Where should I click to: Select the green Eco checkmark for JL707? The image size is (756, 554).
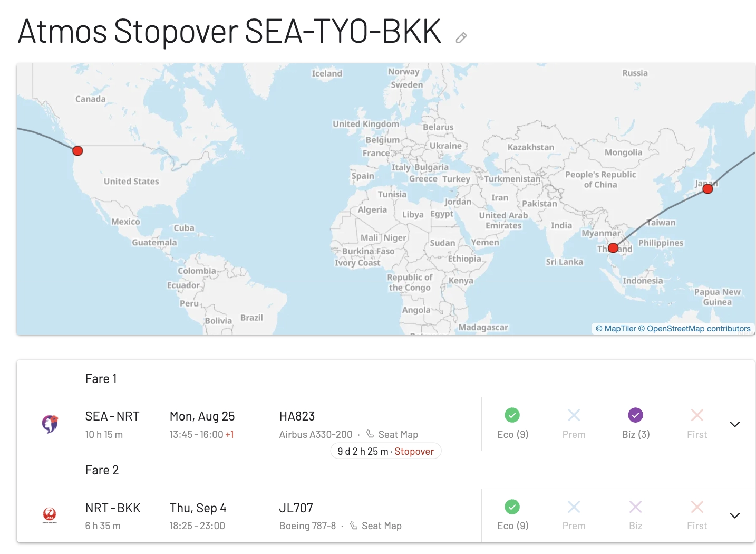coord(512,507)
